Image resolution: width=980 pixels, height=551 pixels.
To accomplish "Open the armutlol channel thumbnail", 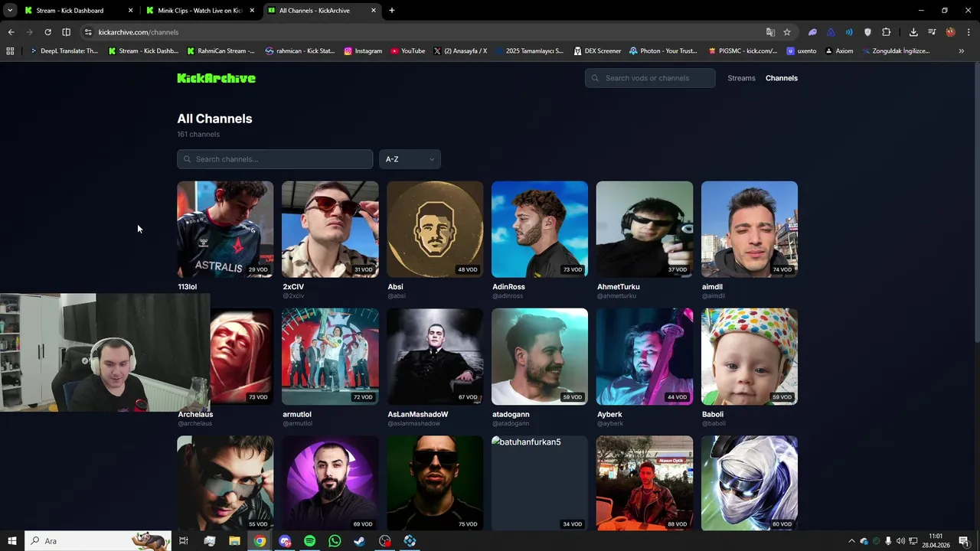I will [x=330, y=357].
